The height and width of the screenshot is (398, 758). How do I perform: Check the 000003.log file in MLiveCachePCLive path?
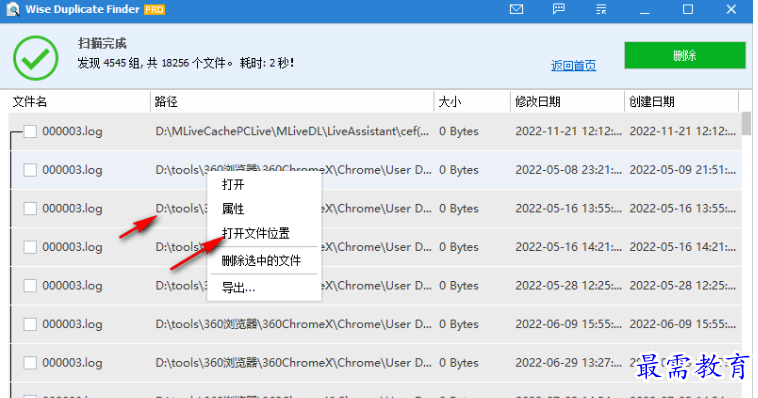(30, 132)
